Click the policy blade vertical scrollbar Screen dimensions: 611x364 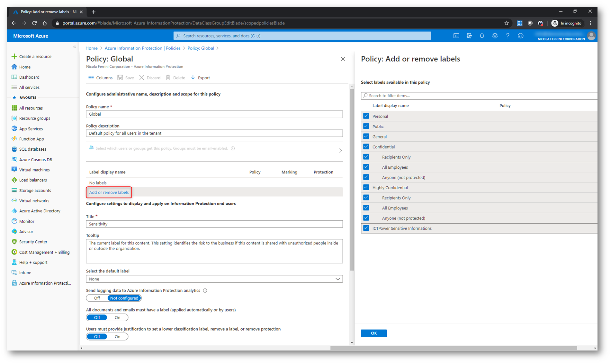coord(352,180)
